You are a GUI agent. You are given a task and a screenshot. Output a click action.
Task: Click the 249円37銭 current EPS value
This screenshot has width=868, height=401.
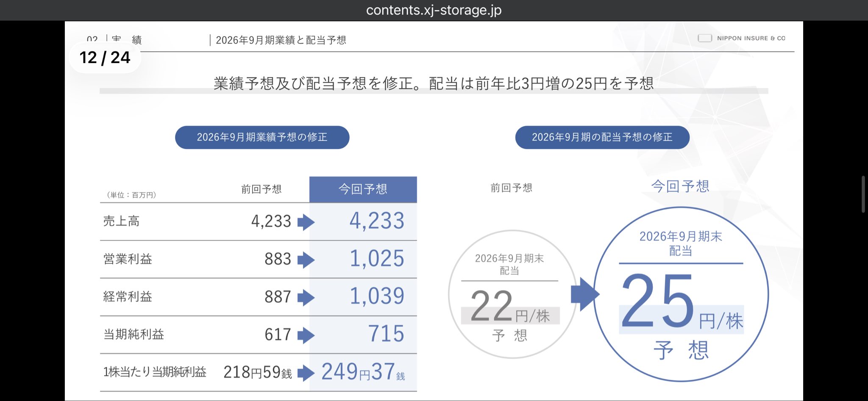tap(363, 371)
